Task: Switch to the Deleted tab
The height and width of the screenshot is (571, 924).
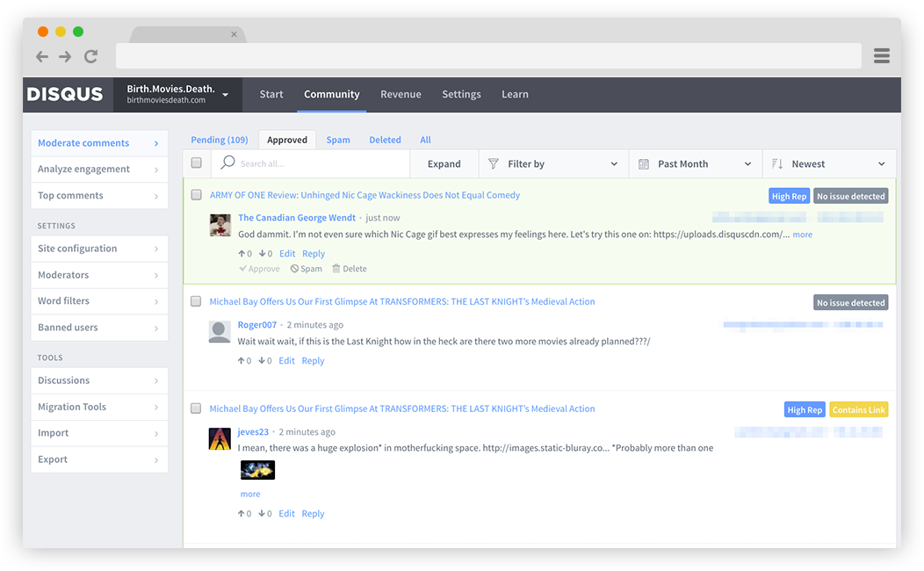Action: 385,140
